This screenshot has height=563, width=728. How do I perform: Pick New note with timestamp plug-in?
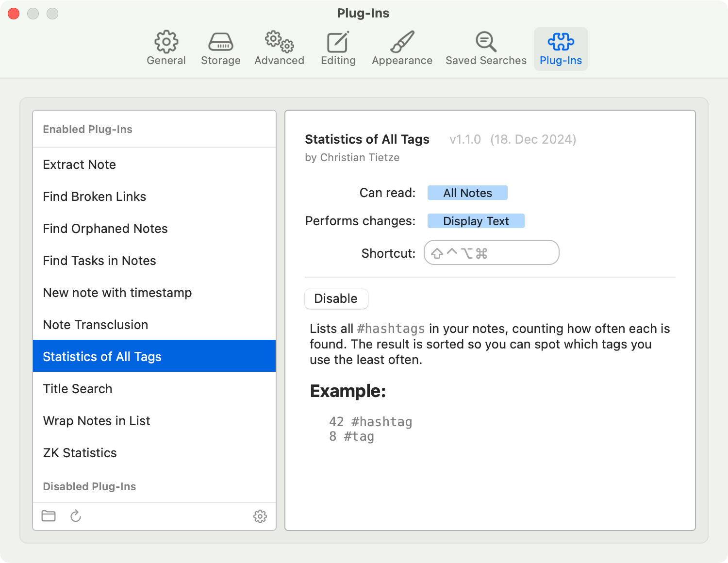[x=117, y=293]
